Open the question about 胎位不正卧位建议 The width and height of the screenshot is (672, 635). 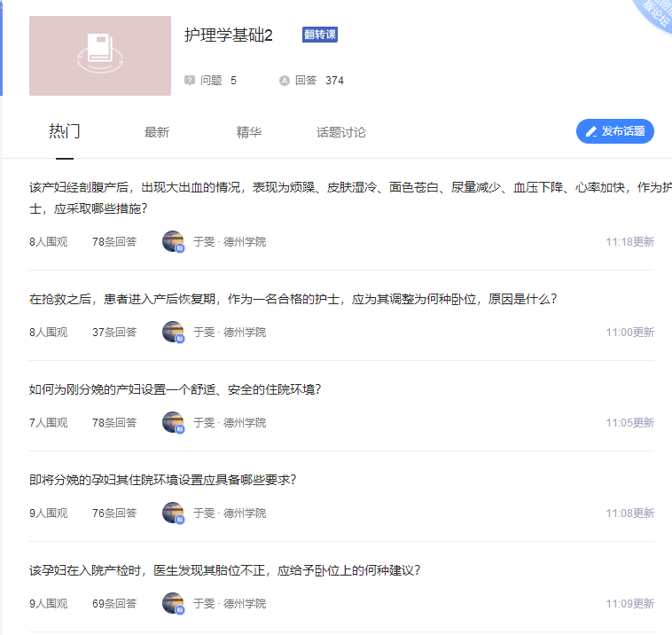pos(224,570)
